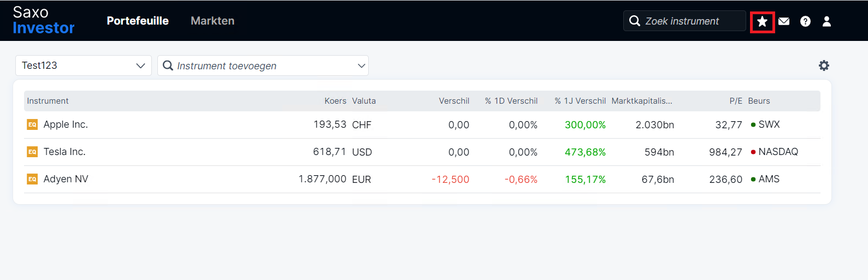Click the 984,27 P/E value
The image size is (868, 280).
pos(725,152)
